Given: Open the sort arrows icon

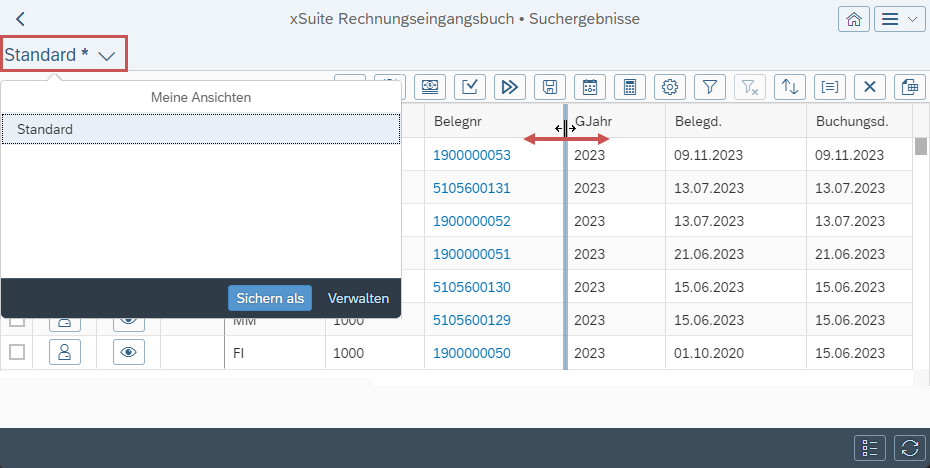Looking at the screenshot, I should point(790,87).
